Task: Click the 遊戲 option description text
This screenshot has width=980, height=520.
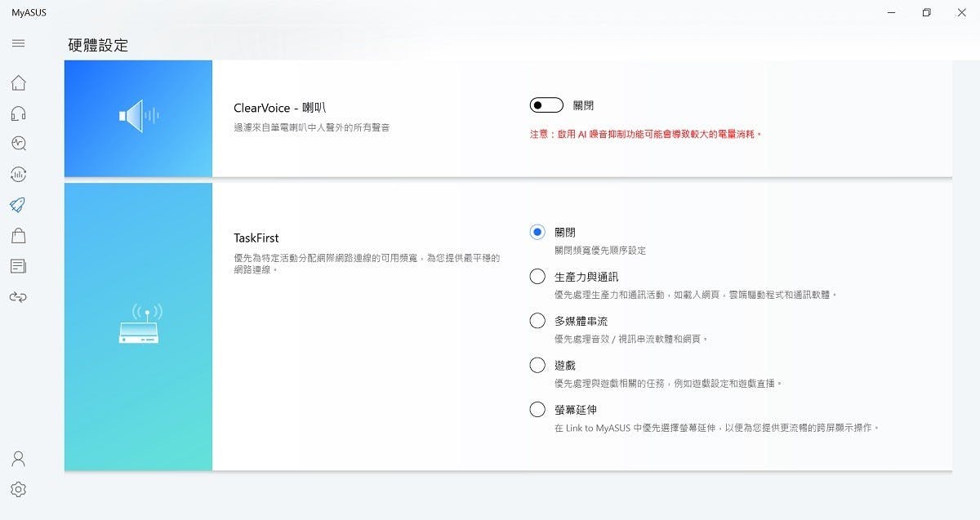Action: point(670,383)
